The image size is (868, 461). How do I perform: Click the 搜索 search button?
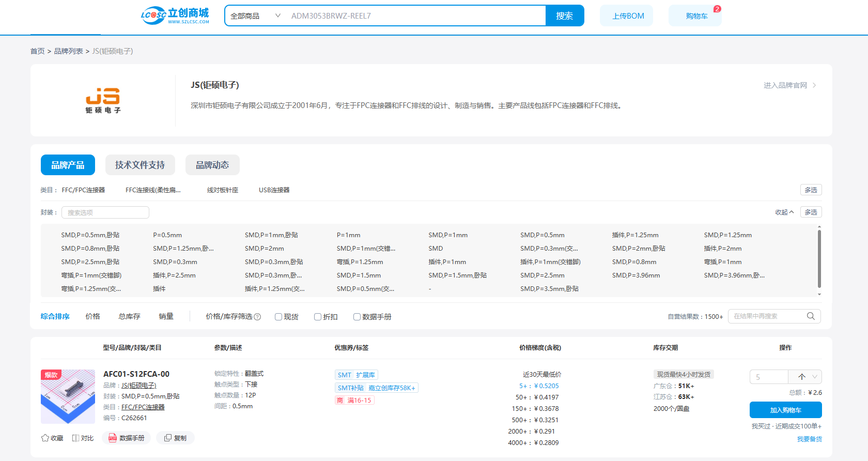(565, 16)
